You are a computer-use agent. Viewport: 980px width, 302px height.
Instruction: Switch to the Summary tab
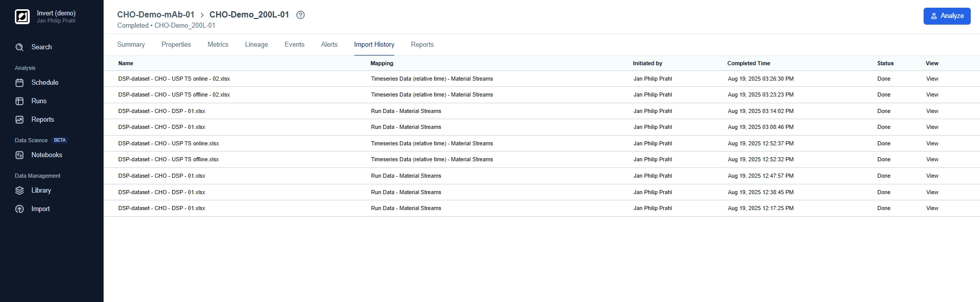pos(131,45)
